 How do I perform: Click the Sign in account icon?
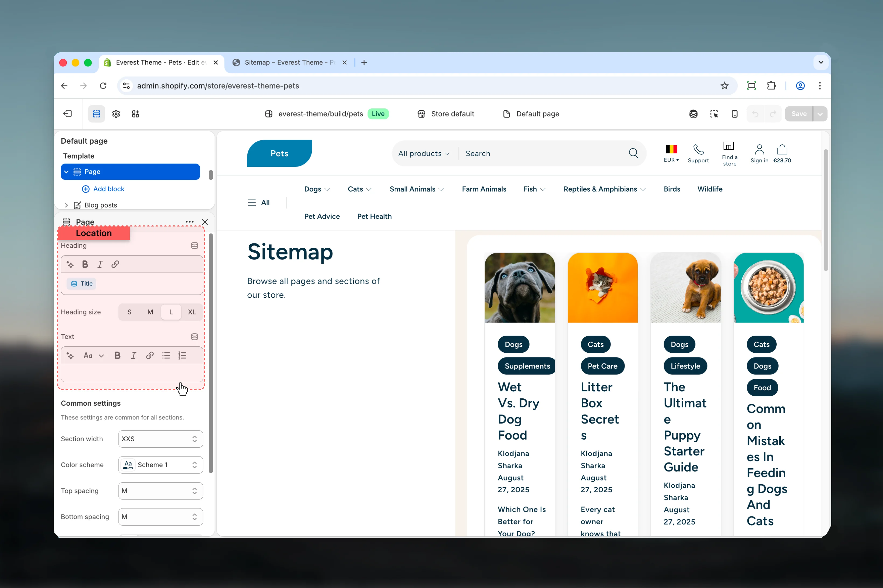point(759,150)
